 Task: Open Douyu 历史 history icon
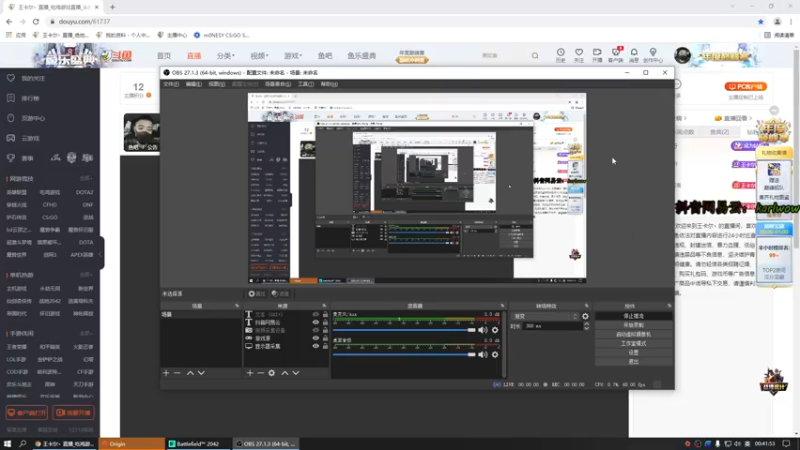pyautogui.click(x=560, y=55)
